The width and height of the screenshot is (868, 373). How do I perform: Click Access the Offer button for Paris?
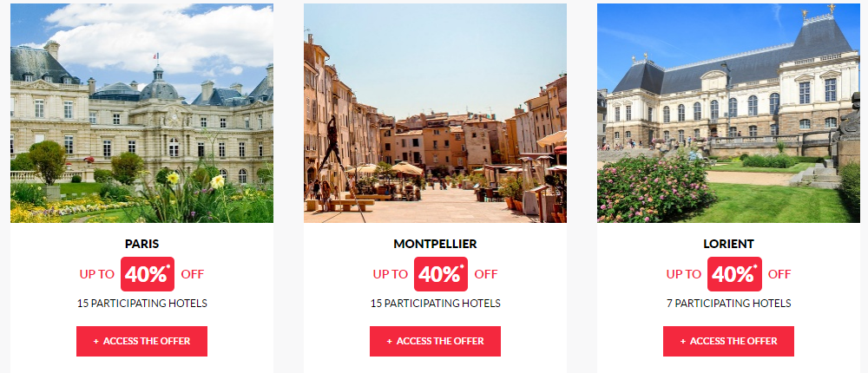pyautogui.click(x=141, y=341)
